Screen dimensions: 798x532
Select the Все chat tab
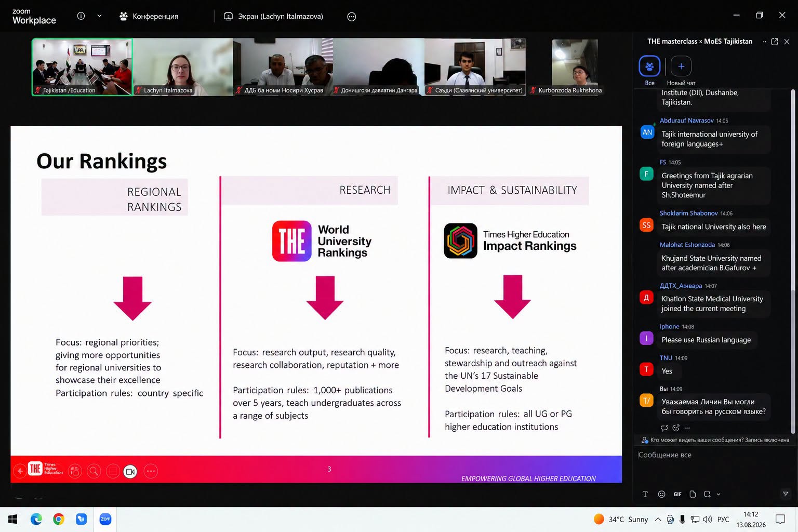click(x=649, y=71)
